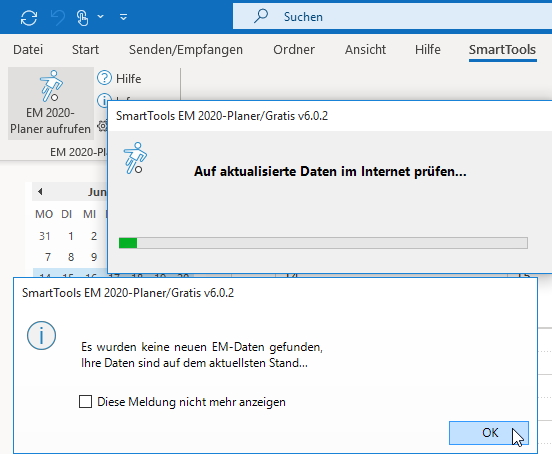552x454 pixels.
Task: Click the gear settings icon in ribbon
Action: [102, 125]
